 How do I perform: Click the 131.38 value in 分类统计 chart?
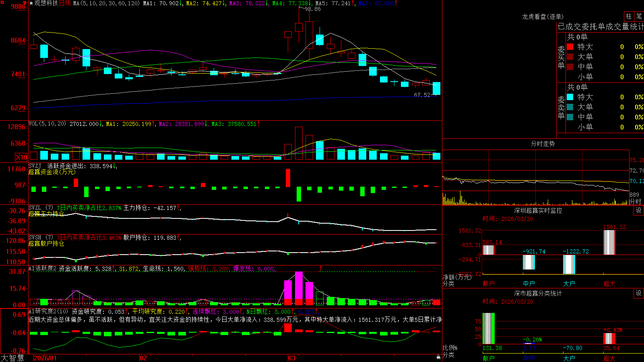492,348
